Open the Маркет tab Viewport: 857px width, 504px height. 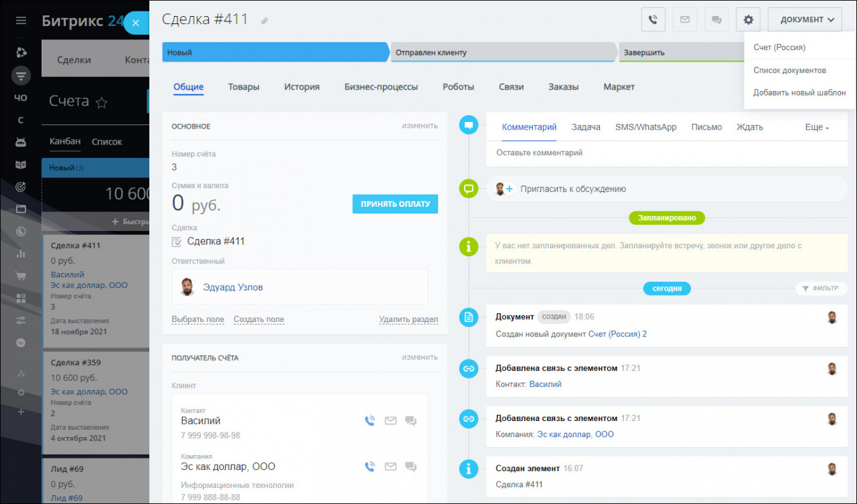tap(619, 87)
